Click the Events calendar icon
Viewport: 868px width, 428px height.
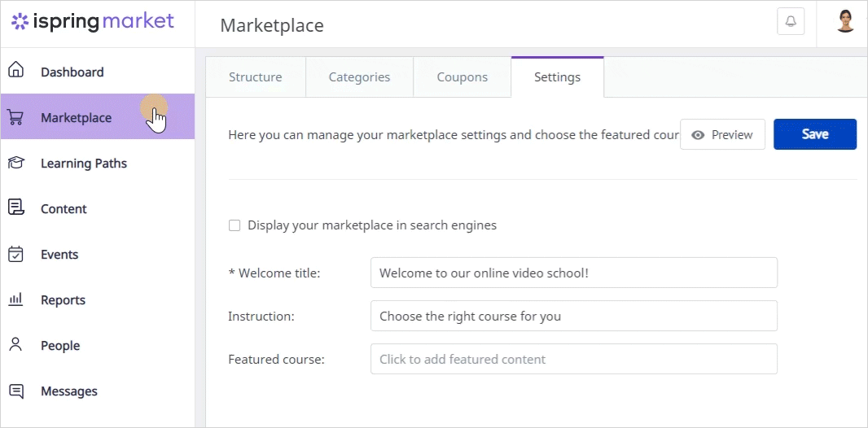16,254
